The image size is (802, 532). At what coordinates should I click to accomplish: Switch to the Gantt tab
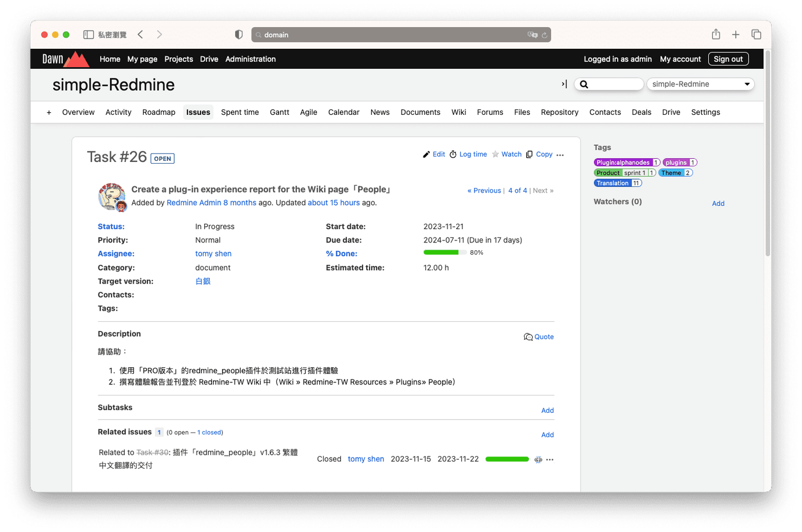click(x=279, y=112)
